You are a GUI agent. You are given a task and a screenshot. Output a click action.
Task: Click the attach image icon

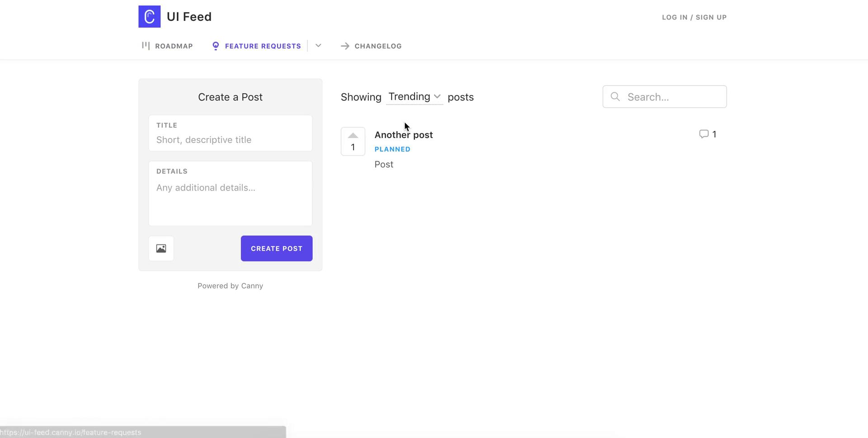coord(161,248)
